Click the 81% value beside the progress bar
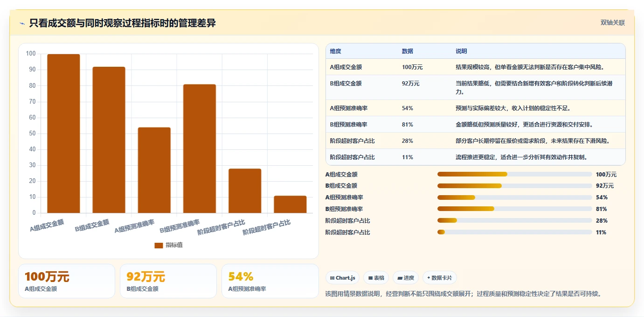The image size is (644, 317). click(x=602, y=209)
